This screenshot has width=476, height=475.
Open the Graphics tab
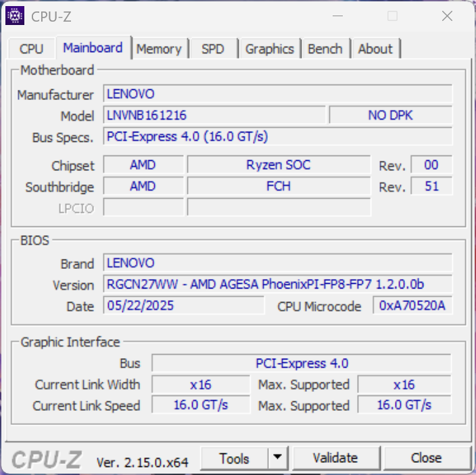[270, 49]
